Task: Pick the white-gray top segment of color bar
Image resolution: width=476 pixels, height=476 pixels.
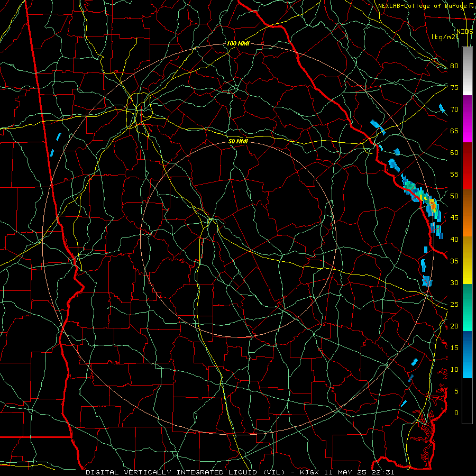Action: pyautogui.click(x=467, y=71)
